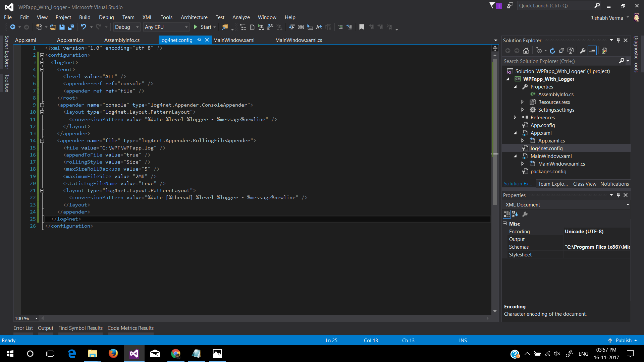The image size is (644, 362).
Task: Open the 100% zoom level selector
Action: click(25, 318)
